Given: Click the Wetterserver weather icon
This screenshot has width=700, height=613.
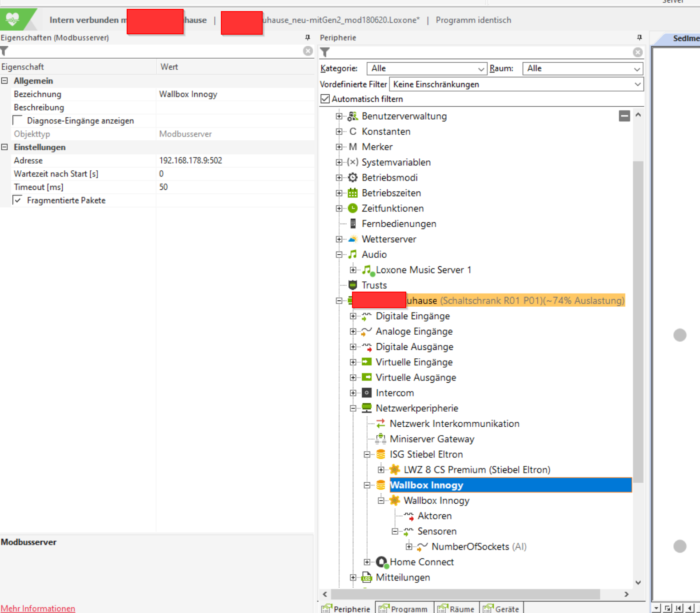Looking at the screenshot, I should click(353, 239).
